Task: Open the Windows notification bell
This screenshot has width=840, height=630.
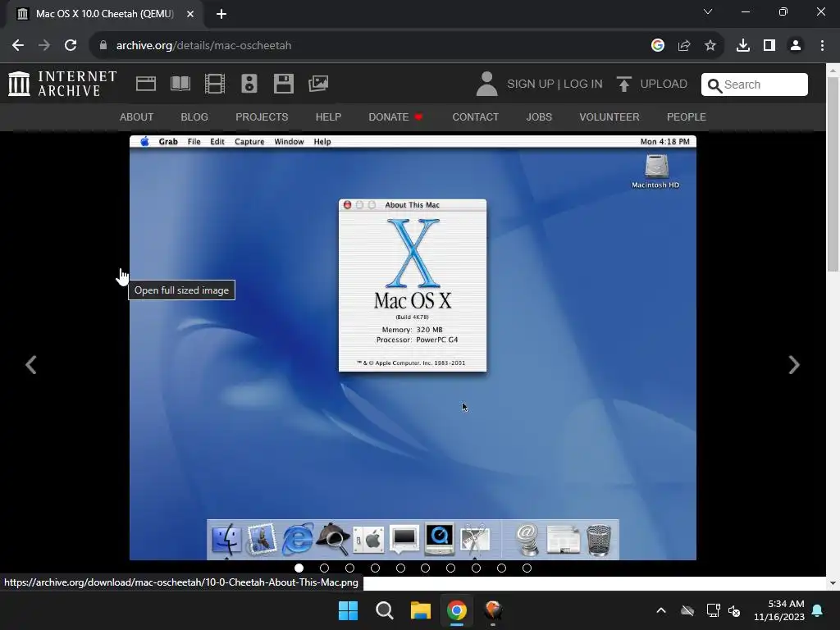Action: tap(818, 610)
